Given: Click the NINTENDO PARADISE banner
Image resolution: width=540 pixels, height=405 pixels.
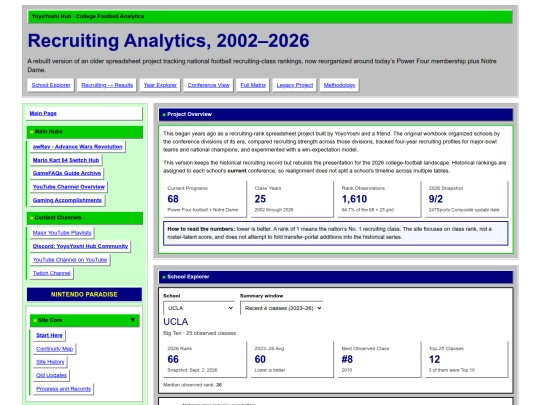Looking at the screenshot, I should coord(84,294).
